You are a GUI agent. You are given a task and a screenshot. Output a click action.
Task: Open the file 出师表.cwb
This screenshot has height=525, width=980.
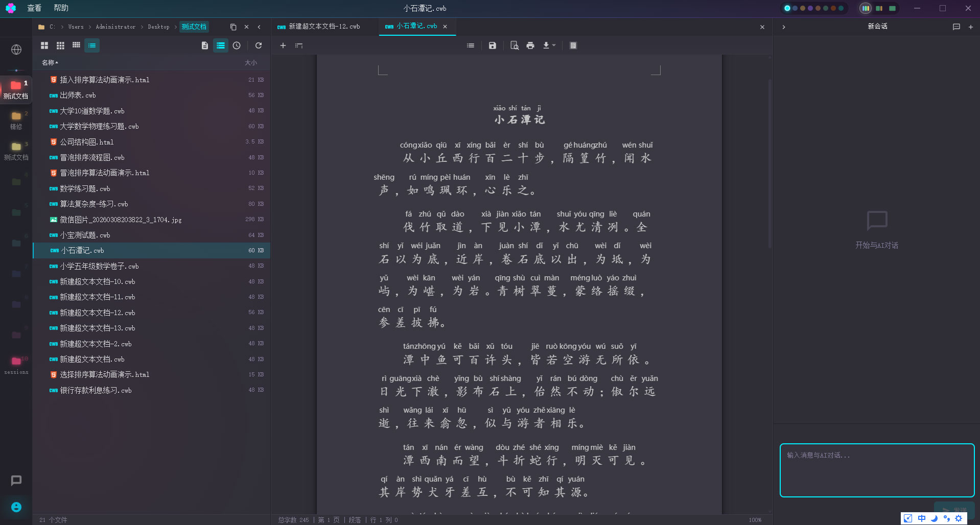78,96
